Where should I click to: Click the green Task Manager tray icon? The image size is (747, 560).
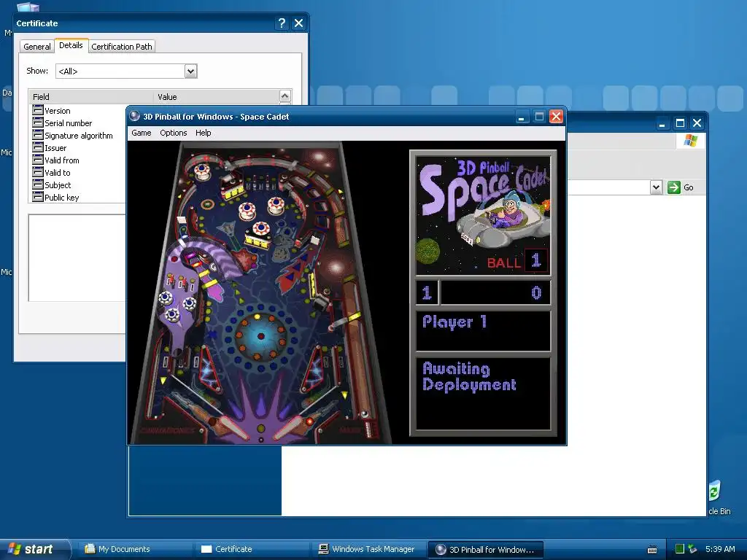(680, 549)
